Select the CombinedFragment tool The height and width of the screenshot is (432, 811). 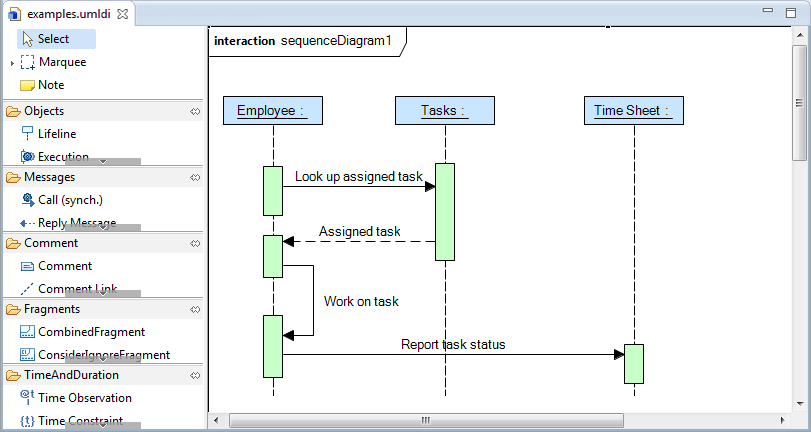(x=90, y=332)
